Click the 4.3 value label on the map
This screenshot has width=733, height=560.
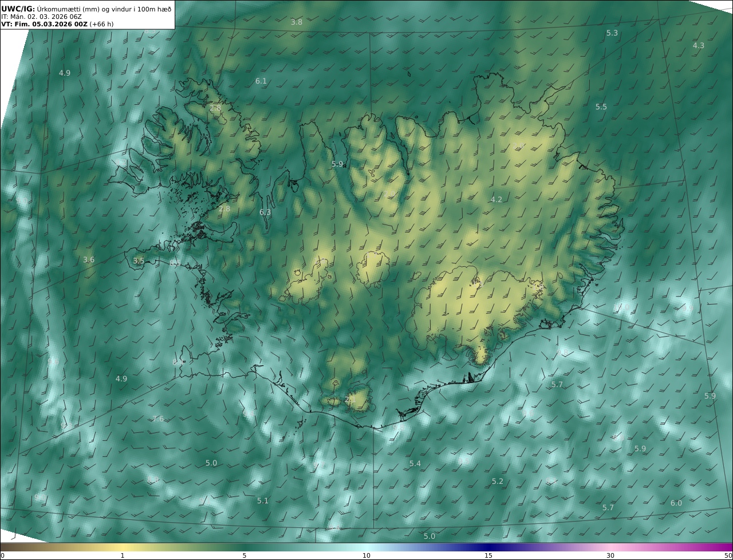pyautogui.click(x=699, y=46)
